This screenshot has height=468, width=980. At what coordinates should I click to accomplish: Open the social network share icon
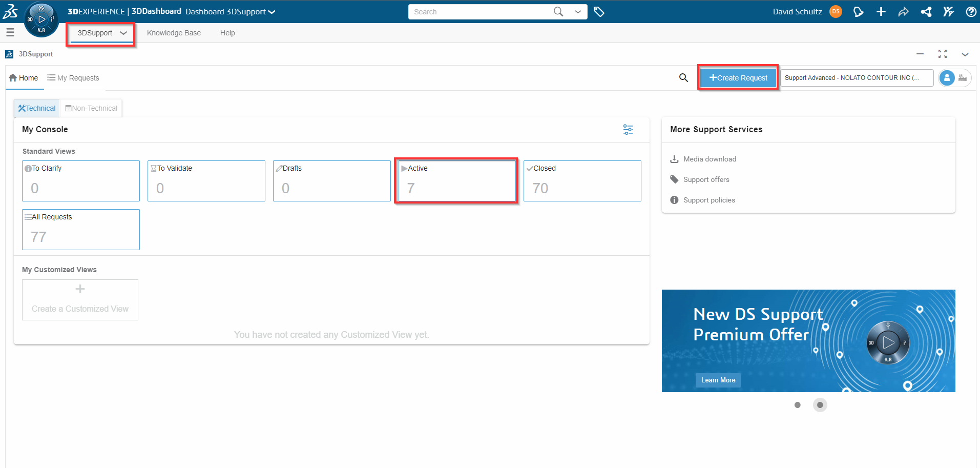click(926, 12)
